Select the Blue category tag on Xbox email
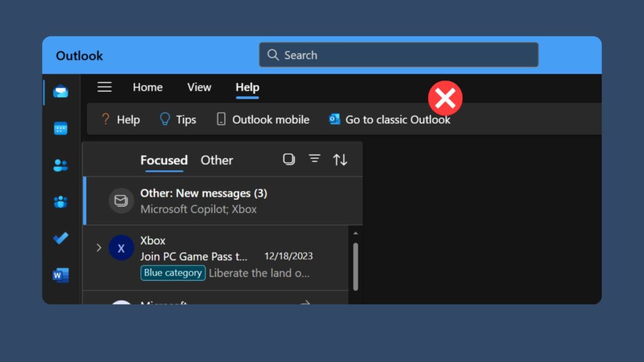The image size is (644, 362). [x=172, y=273]
